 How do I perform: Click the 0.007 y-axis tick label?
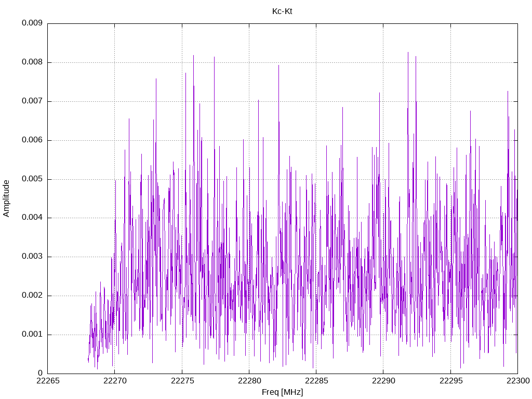coord(32,101)
